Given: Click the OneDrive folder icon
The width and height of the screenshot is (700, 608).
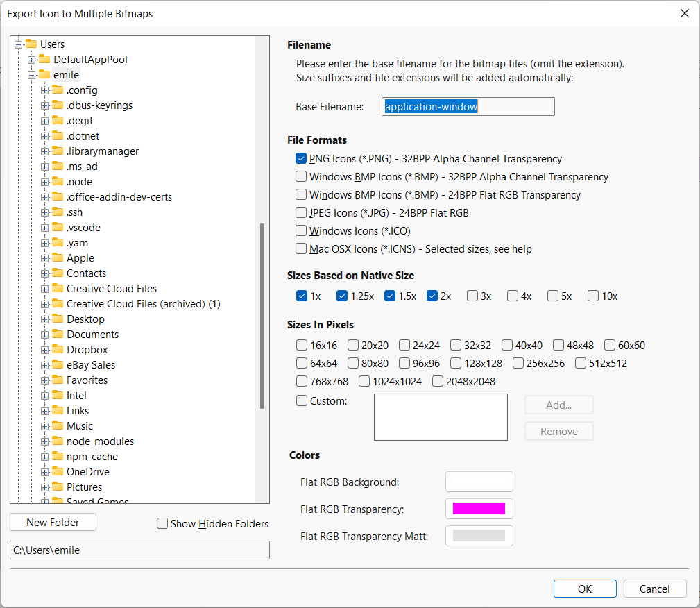Looking at the screenshot, I should 57,472.
